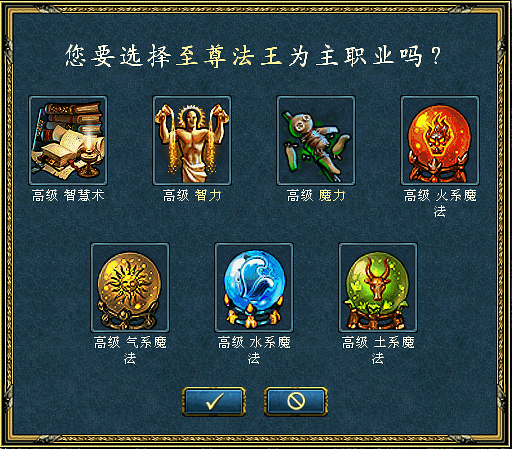
Task: Select the 高级 智慧术 books icon
Action: 68,140
